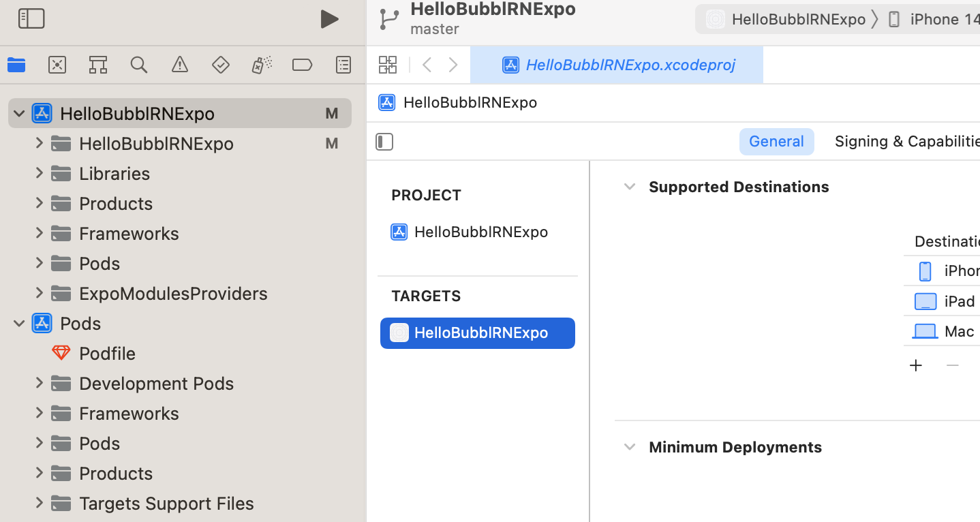Collapse the Minimum Deployments section
Viewport: 980px width, 522px height.
(x=630, y=447)
